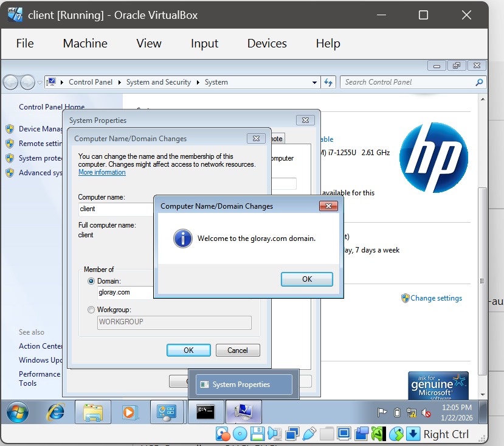Image resolution: width=504 pixels, height=446 pixels.
Task: Open Internet Explorer from the taskbar
Action: point(55,413)
